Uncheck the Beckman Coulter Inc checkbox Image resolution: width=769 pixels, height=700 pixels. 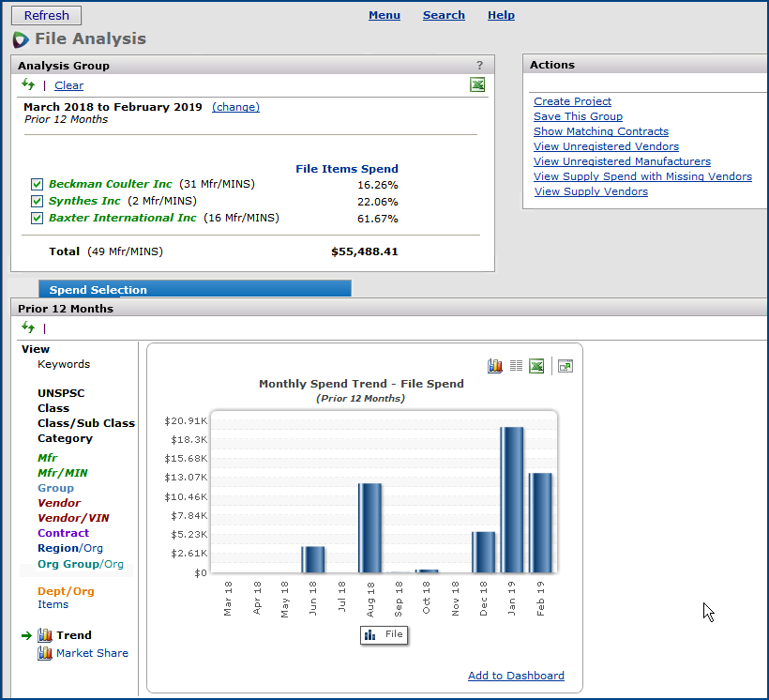(37, 185)
